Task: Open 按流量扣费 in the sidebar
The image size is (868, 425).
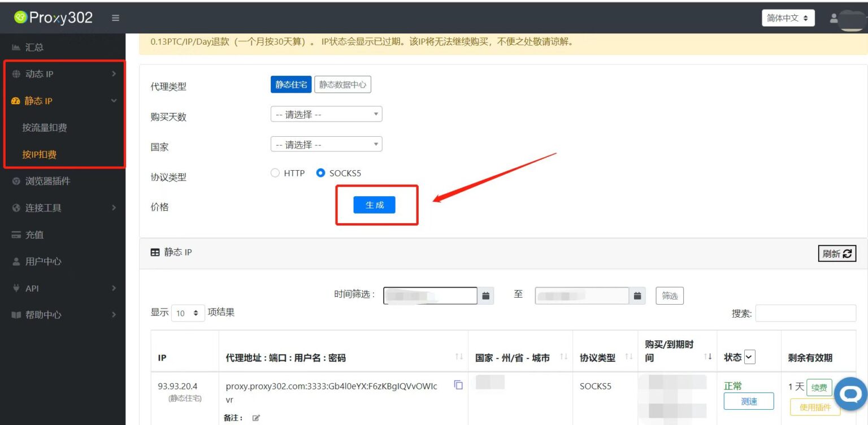Action: (x=45, y=128)
